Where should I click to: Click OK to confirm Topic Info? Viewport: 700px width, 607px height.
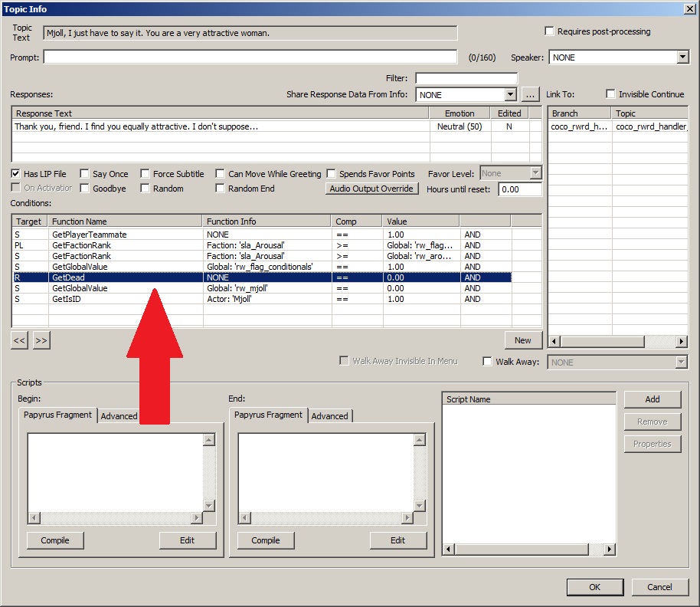(594, 587)
